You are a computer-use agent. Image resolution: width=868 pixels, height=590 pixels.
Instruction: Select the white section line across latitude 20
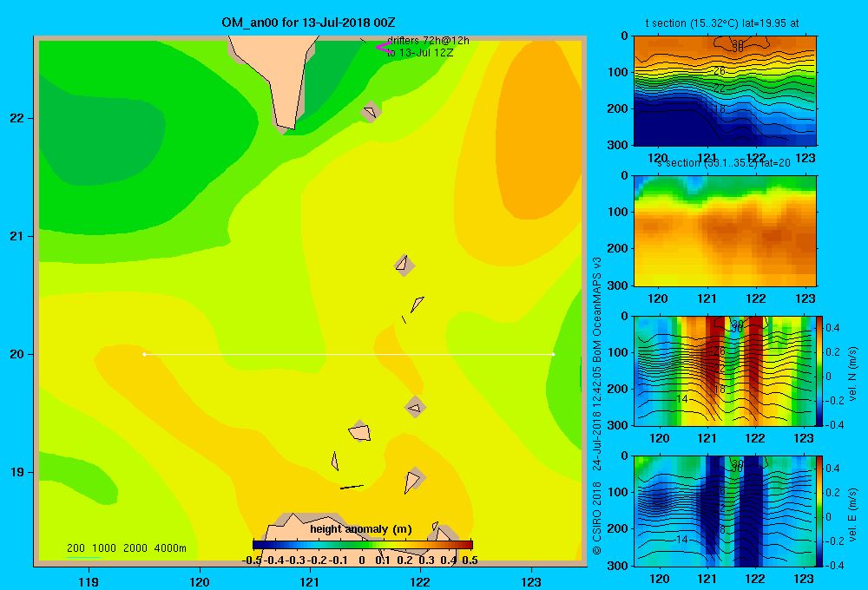click(349, 354)
